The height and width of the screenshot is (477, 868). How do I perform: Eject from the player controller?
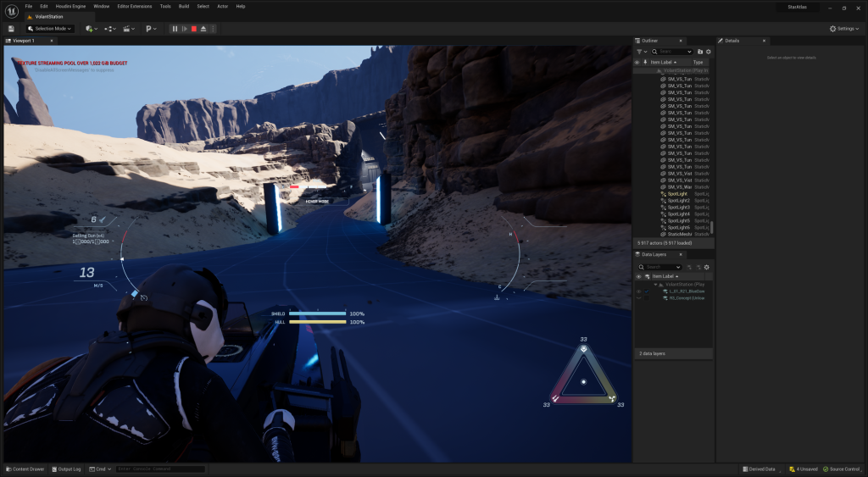point(203,29)
